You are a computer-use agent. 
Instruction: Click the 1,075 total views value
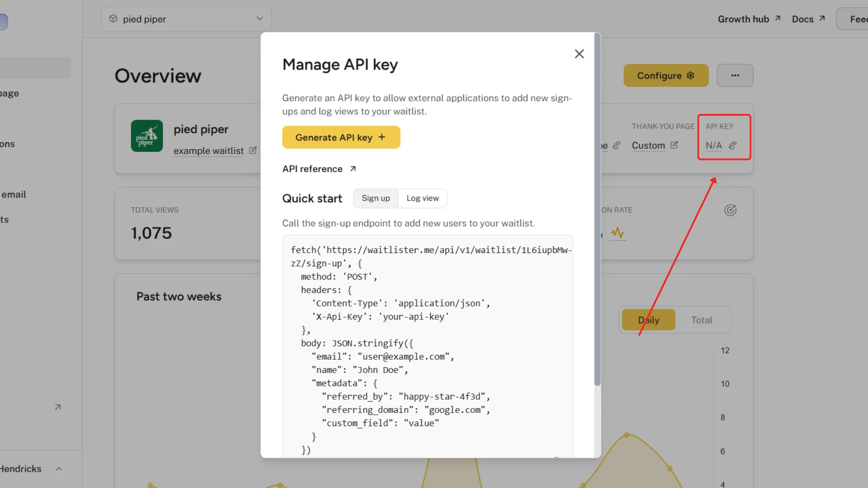(151, 233)
